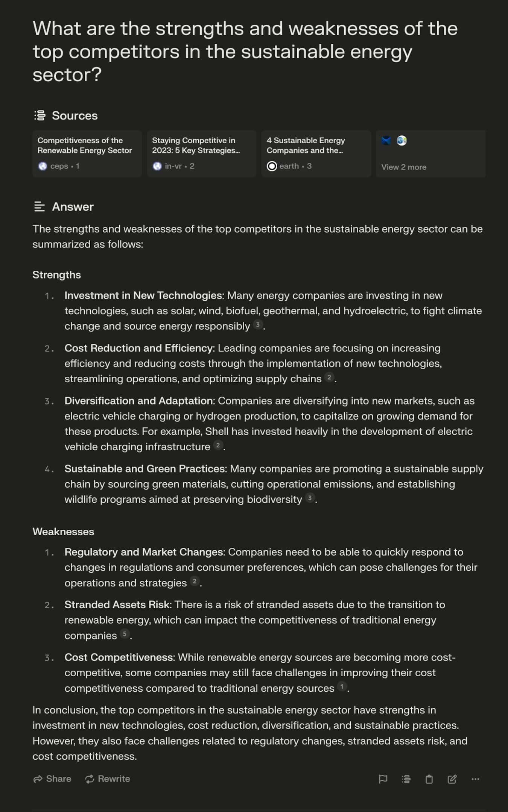Click citation 2 after 'optimizing supply chains'
The height and width of the screenshot is (812, 508).
(x=329, y=377)
